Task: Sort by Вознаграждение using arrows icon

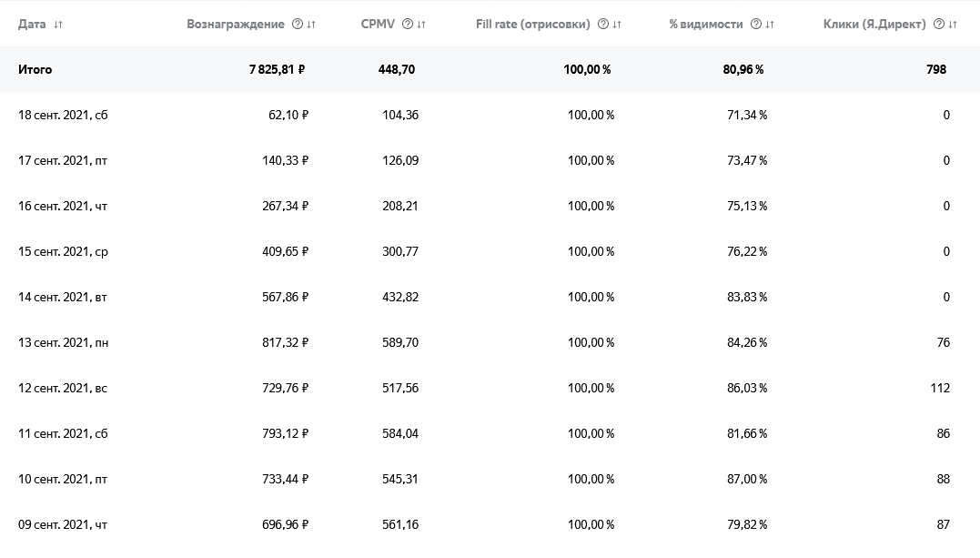Action: [x=312, y=25]
